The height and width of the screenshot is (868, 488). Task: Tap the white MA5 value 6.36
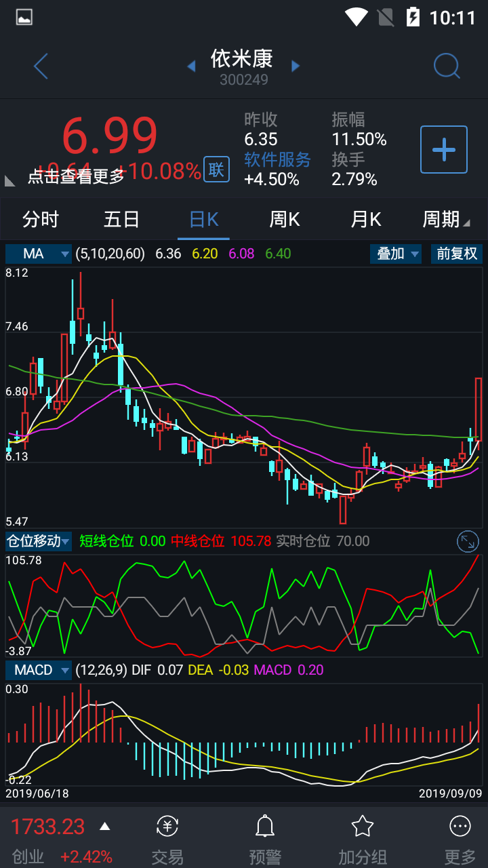(x=168, y=254)
